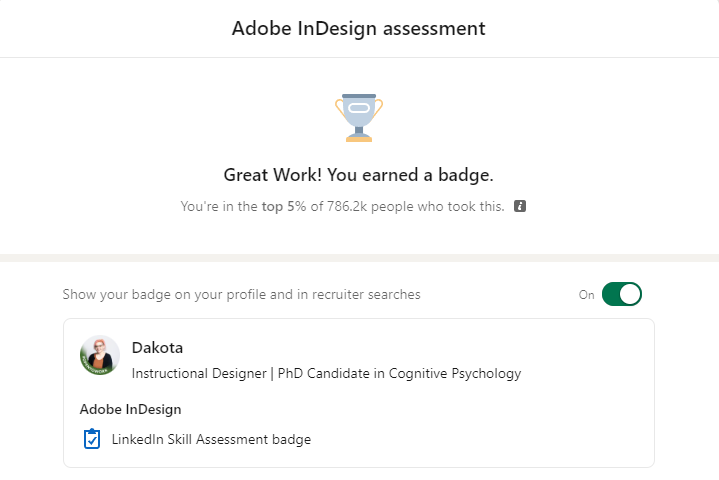
Task: Click the trophy icon
Action: pos(359,117)
